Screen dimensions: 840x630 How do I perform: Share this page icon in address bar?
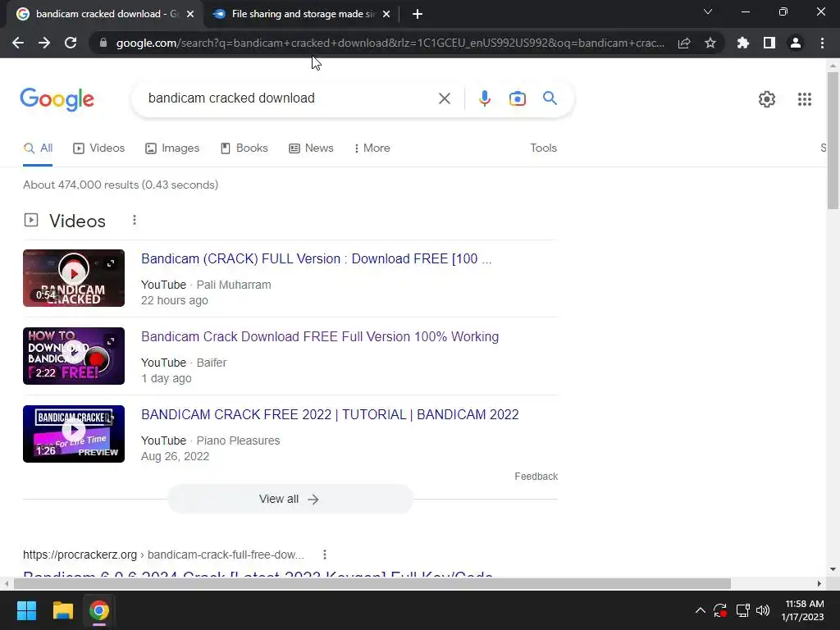point(684,43)
